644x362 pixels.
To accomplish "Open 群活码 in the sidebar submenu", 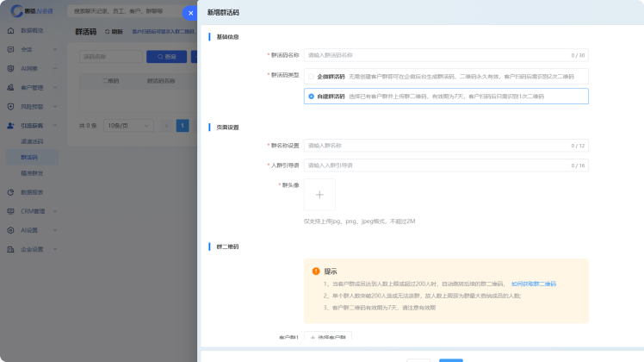I will [29, 158].
